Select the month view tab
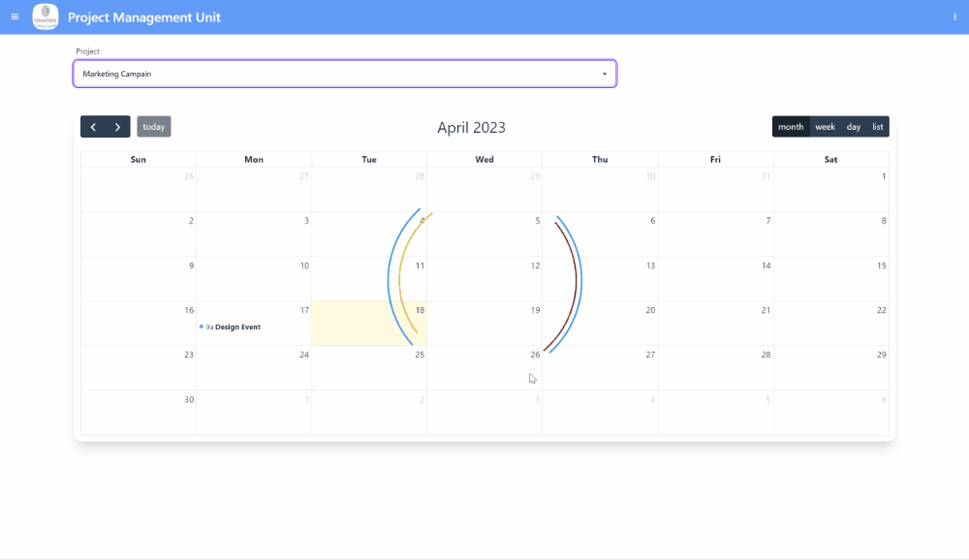This screenshot has width=969, height=560. coord(791,126)
